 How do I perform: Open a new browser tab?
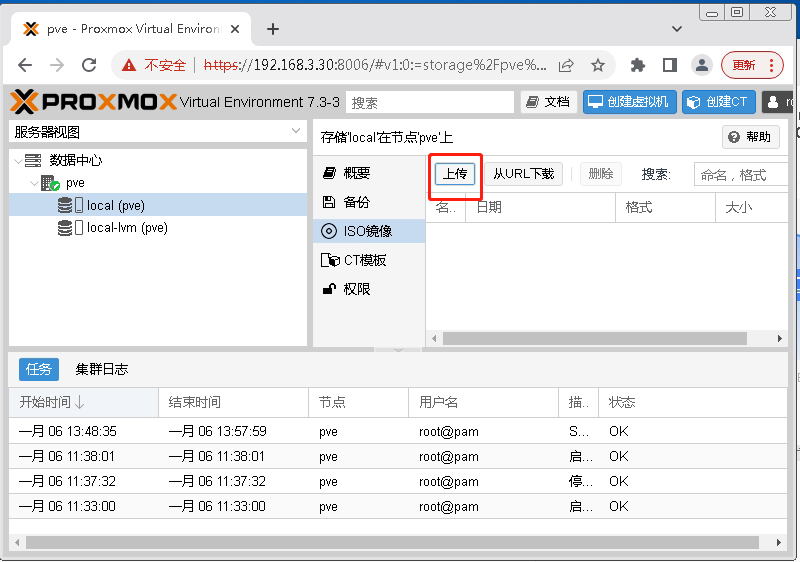click(x=273, y=29)
